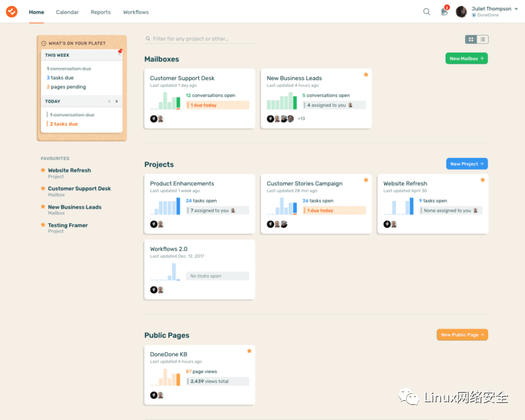Go to the Home tab
The height and width of the screenshot is (420, 525).
pyautogui.click(x=36, y=12)
